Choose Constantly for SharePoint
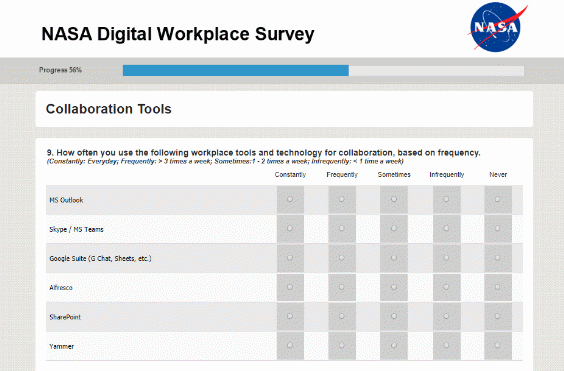 tap(290, 316)
